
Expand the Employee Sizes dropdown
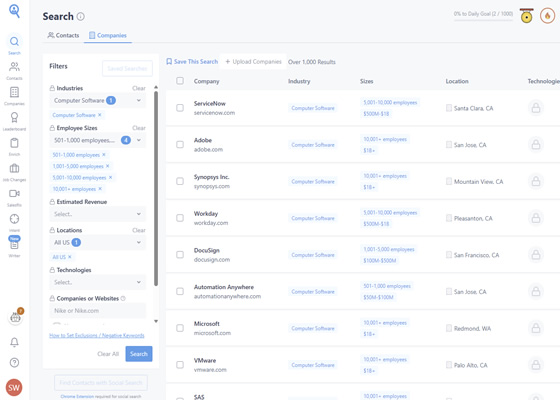(98, 140)
